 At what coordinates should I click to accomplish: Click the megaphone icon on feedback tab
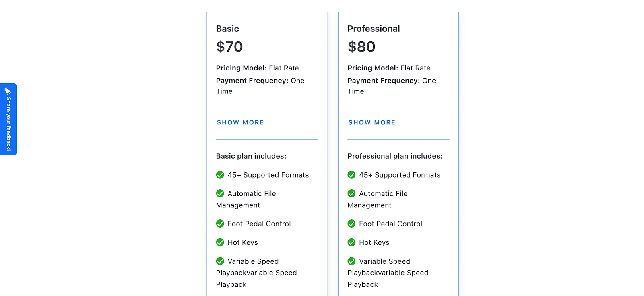pyautogui.click(x=8, y=91)
